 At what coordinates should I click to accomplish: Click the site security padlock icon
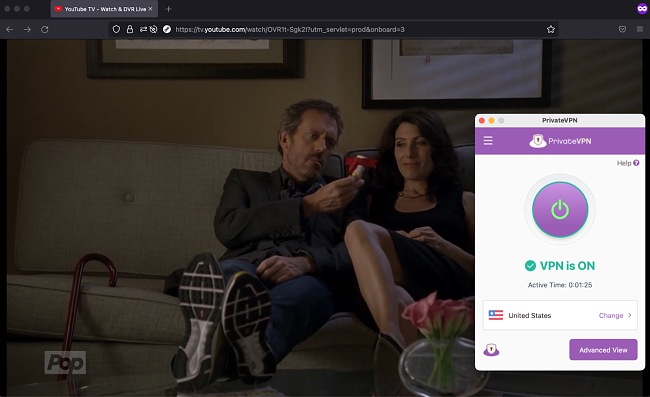coord(130,29)
